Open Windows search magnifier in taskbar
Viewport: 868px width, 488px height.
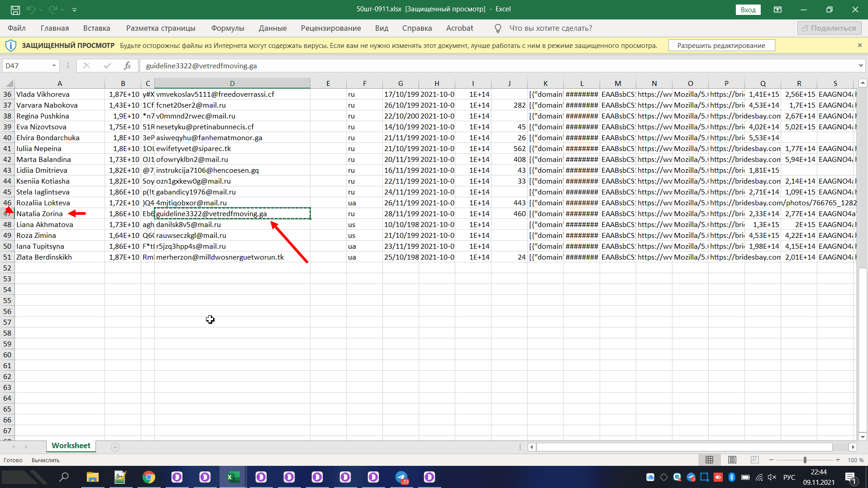point(64,477)
